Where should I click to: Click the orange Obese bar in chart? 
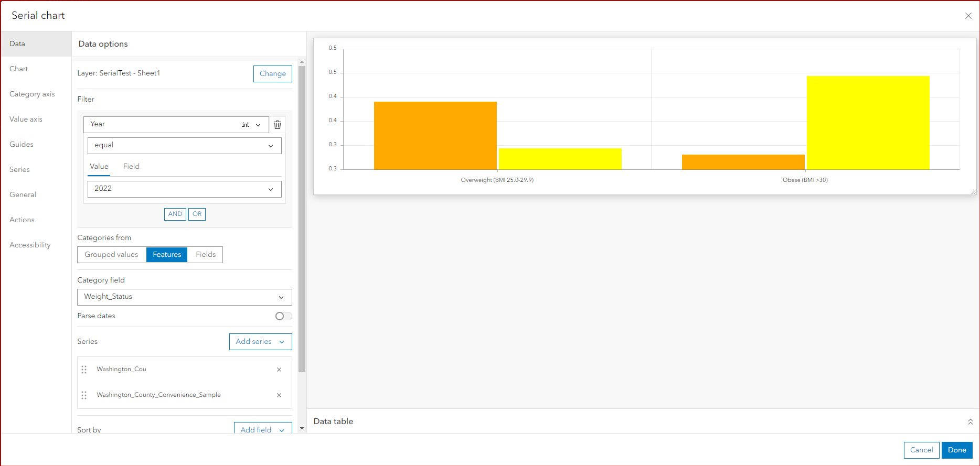click(743, 162)
